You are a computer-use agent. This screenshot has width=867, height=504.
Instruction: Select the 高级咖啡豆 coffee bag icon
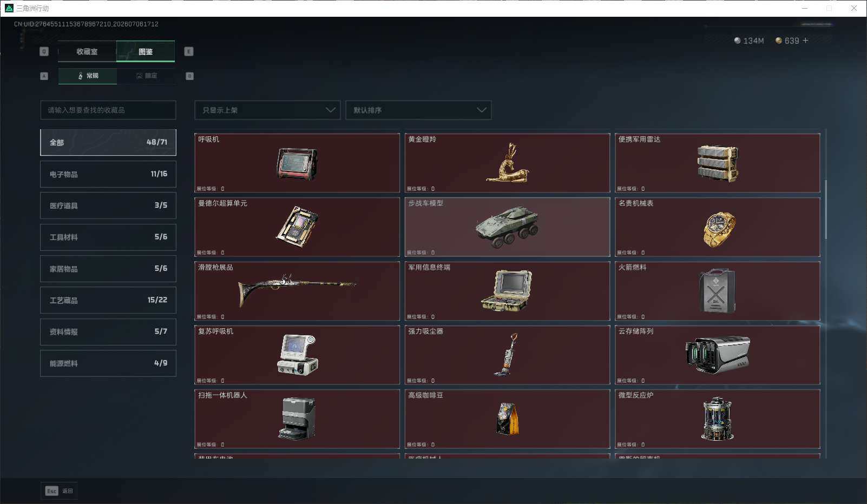pos(508,419)
